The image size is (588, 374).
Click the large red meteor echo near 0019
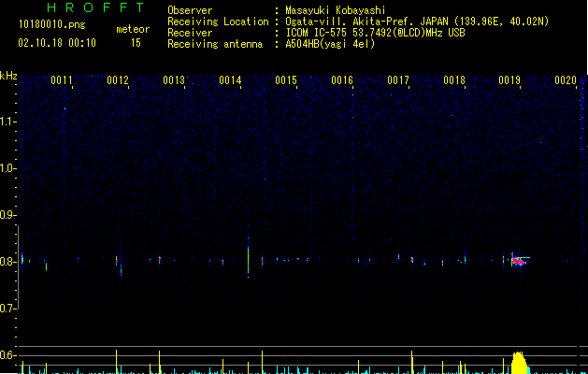click(x=519, y=260)
